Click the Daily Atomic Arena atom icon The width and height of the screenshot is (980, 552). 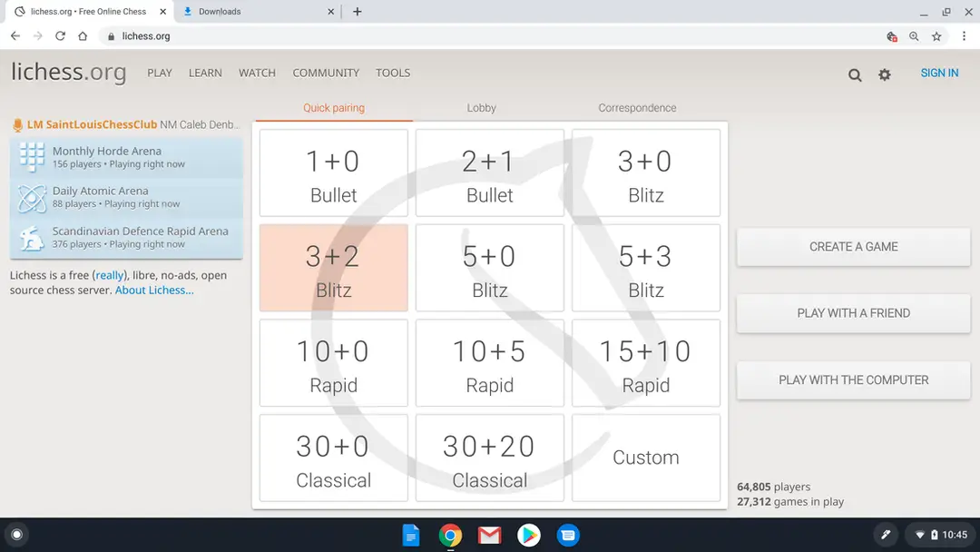tap(31, 198)
